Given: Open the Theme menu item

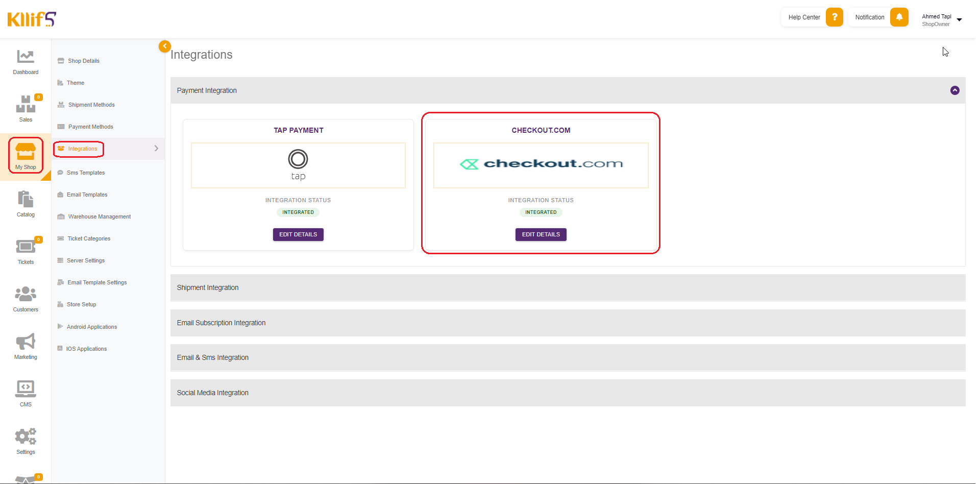Looking at the screenshot, I should (76, 83).
